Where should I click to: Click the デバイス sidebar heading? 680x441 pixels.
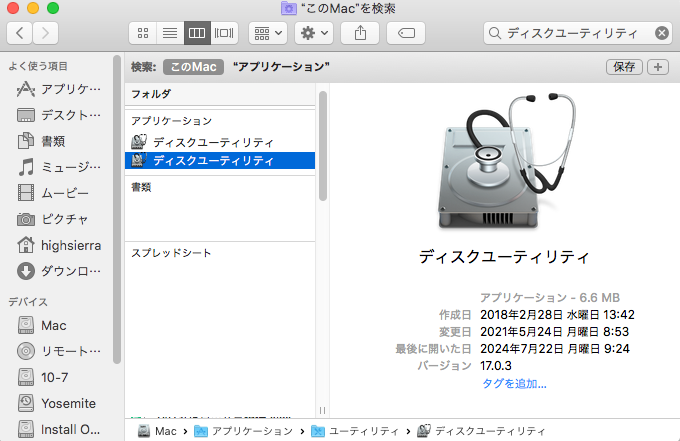(x=28, y=302)
